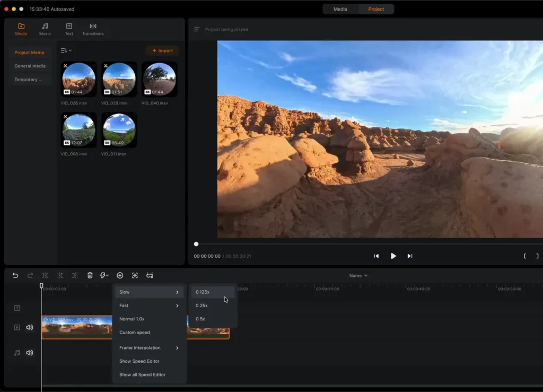This screenshot has height=392, width=543.
Task: Click the preview playback progress handle
Action: [196, 244]
